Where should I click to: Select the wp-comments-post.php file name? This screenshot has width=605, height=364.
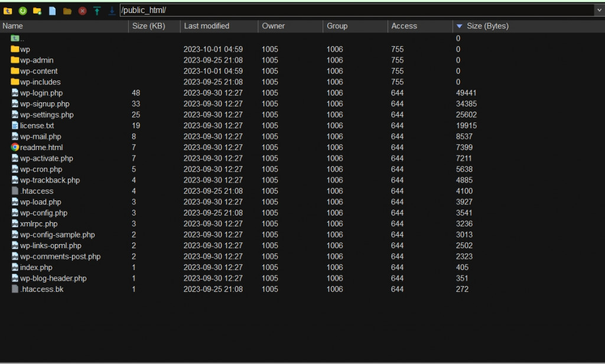(60, 256)
